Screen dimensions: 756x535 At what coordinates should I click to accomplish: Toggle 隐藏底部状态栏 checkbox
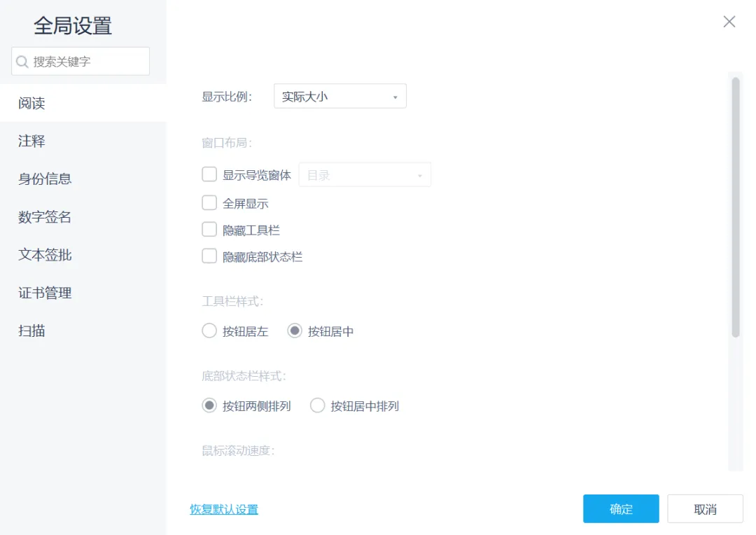[x=209, y=256]
